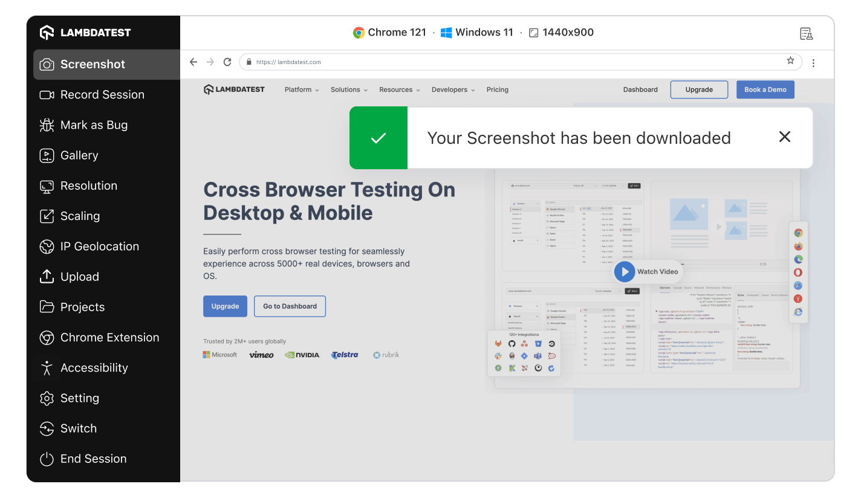Click the Mark as Bug icon

click(47, 125)
